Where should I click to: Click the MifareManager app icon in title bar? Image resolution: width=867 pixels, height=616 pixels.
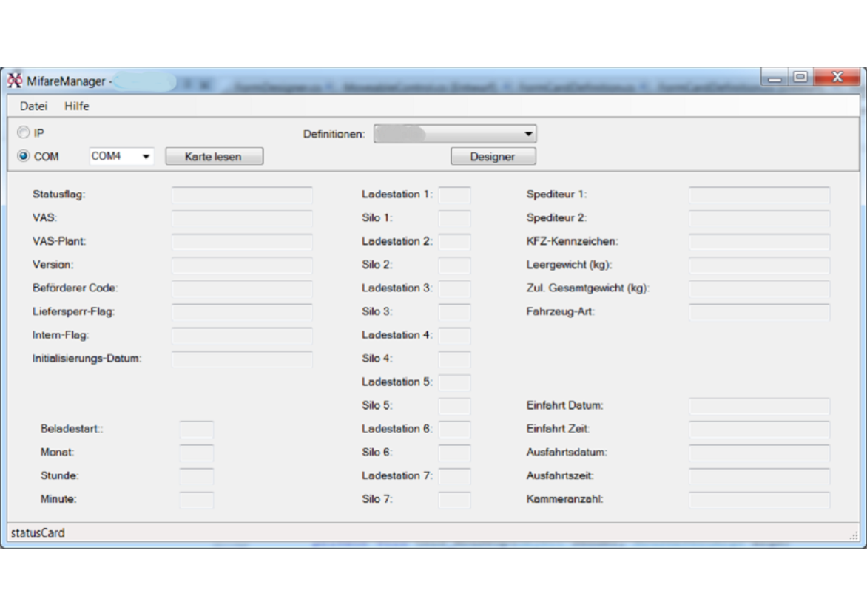15,81
